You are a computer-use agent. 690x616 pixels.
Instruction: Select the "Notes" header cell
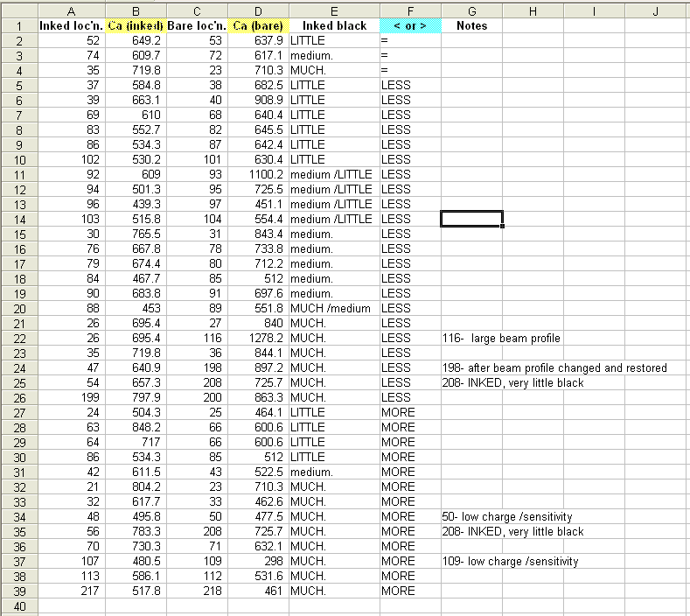click(471, 25)
